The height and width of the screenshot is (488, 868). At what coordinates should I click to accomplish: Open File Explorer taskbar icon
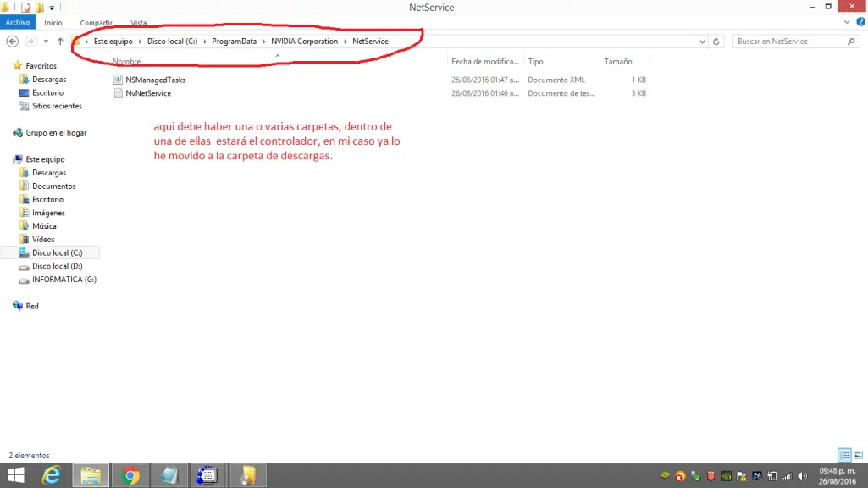tap(91, 475)
